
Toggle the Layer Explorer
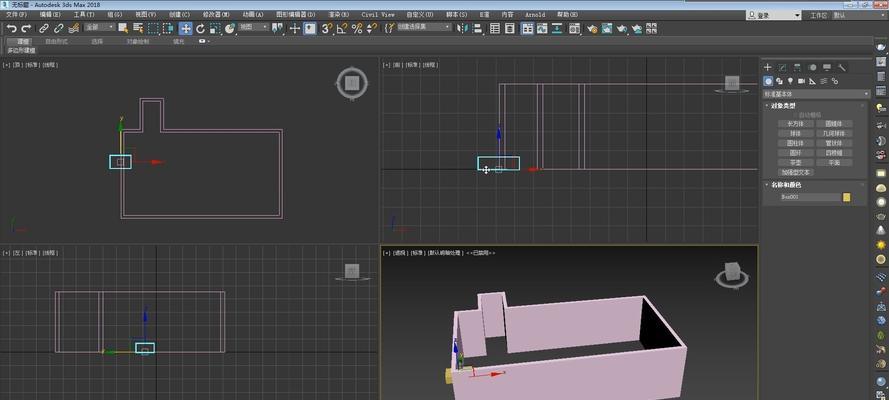click(x=510, y=28)
